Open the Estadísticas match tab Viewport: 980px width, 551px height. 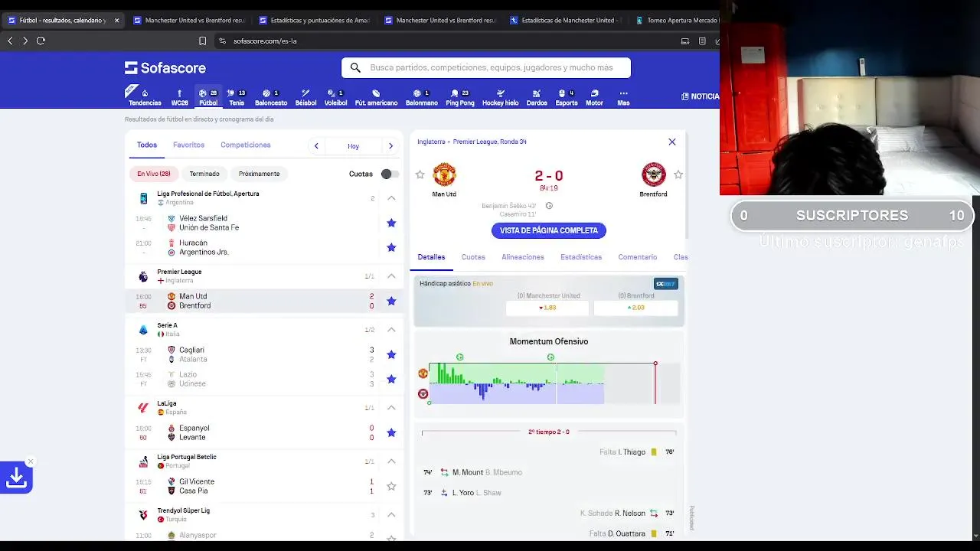pyautogui.click(x=581, y=257)
